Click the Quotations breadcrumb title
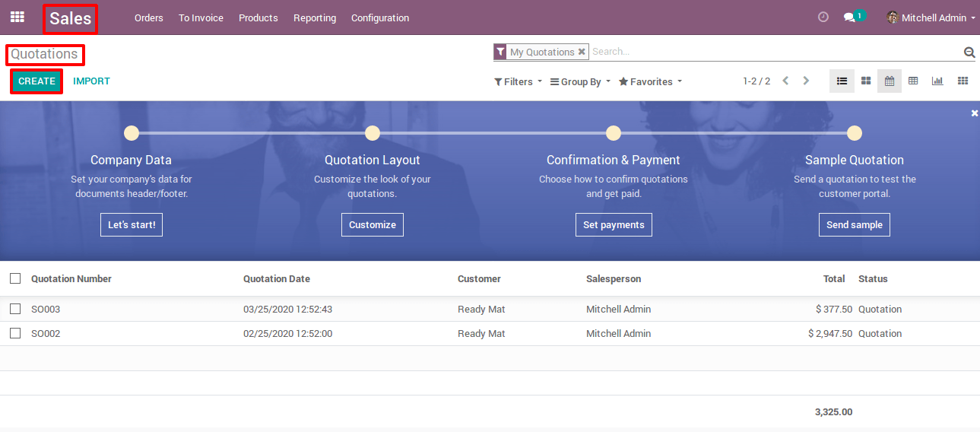 45,54
